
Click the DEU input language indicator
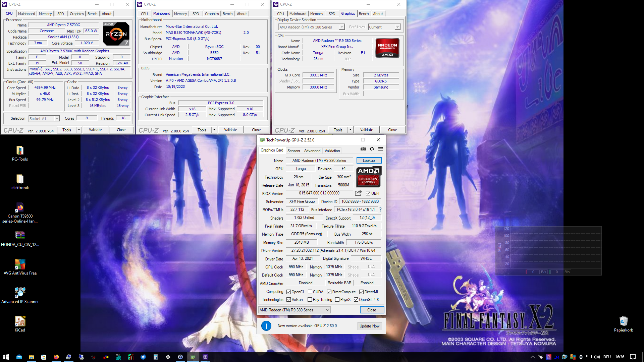[607, 357]
